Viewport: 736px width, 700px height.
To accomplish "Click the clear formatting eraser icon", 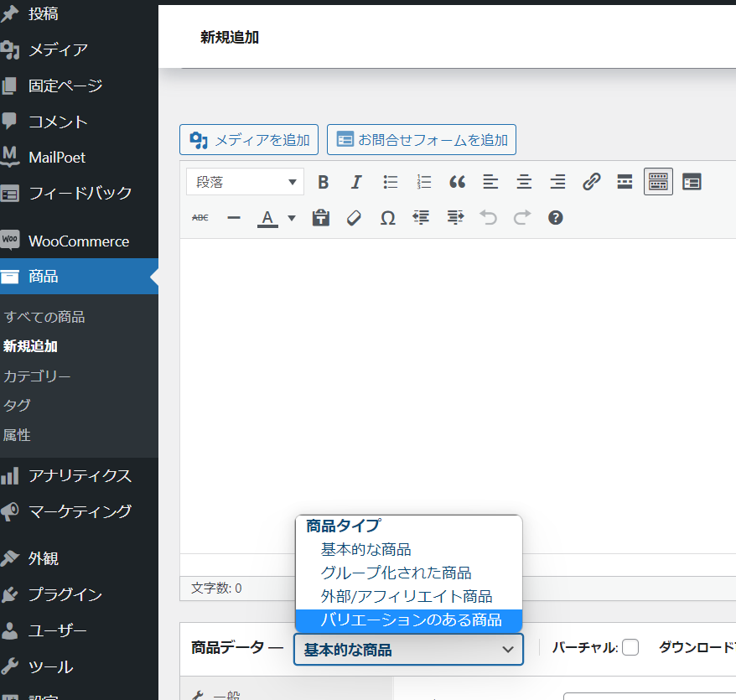I will pos(354,218).
